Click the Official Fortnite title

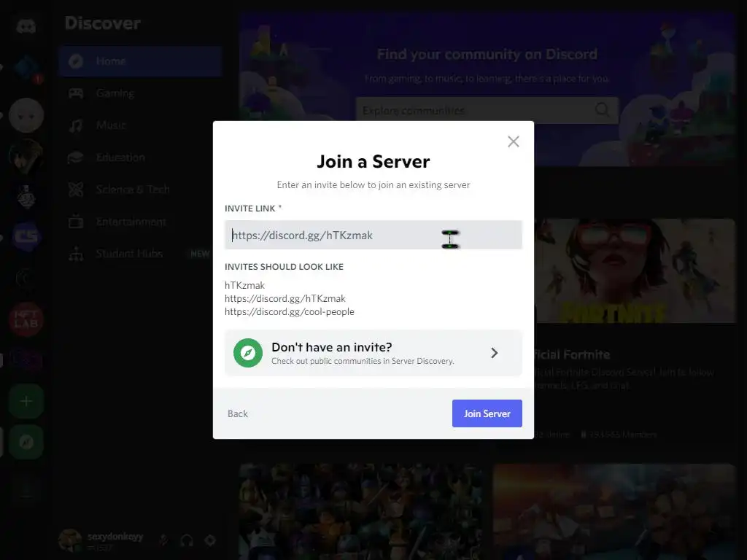pyautogui.click(x=572, y=355)
